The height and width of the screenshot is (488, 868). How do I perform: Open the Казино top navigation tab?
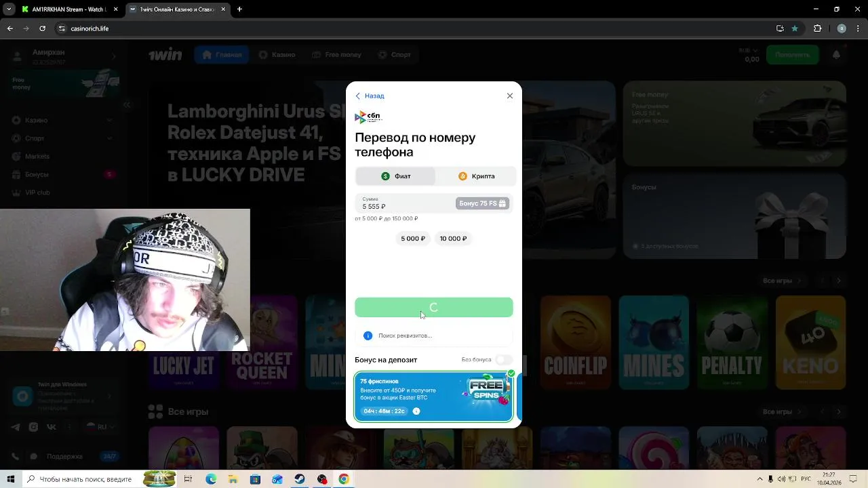tap(277, 55)
